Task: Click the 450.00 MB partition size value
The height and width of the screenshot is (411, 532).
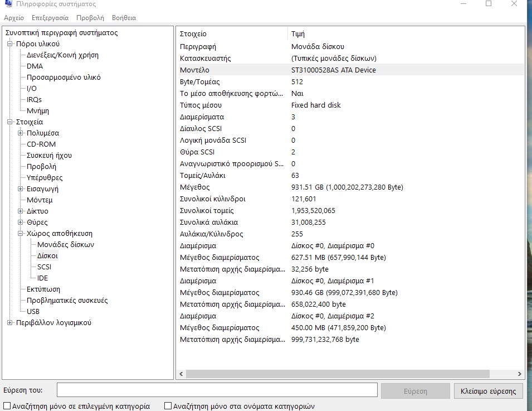Action: (339, 328)
